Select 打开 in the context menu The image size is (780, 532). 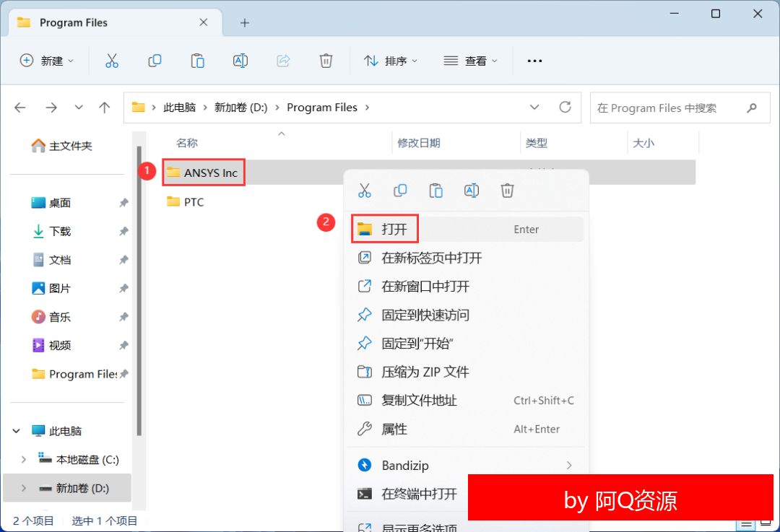point(394,230)
